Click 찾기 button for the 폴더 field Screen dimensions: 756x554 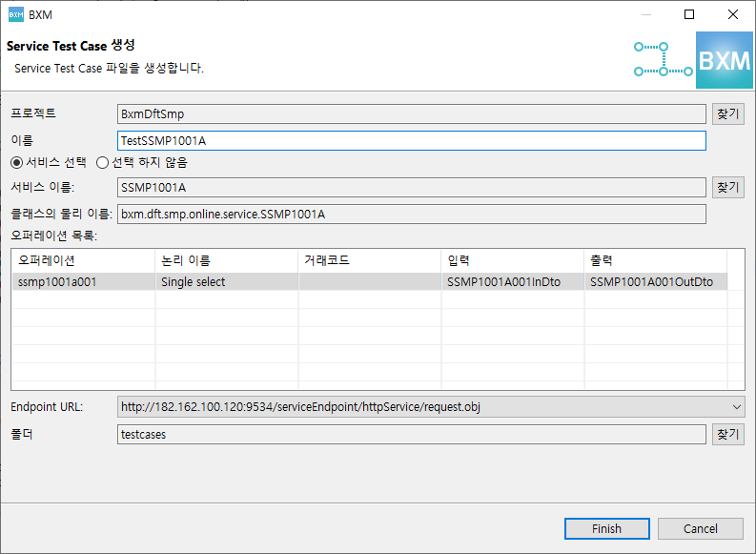pos(727,435)
